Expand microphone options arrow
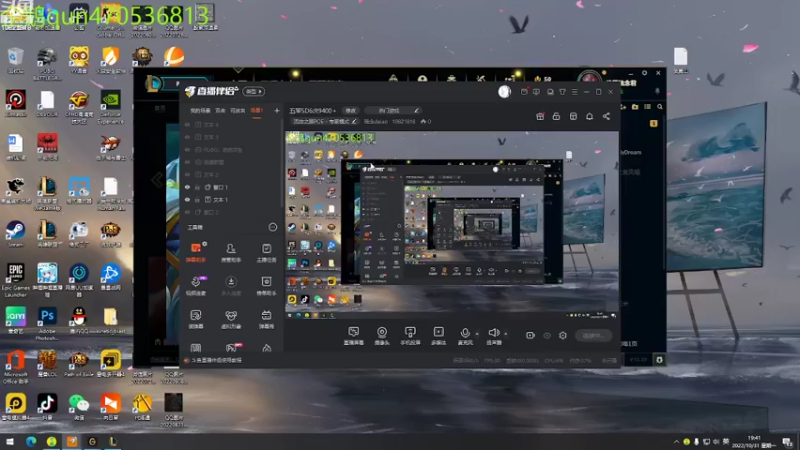 coord(477,334)
